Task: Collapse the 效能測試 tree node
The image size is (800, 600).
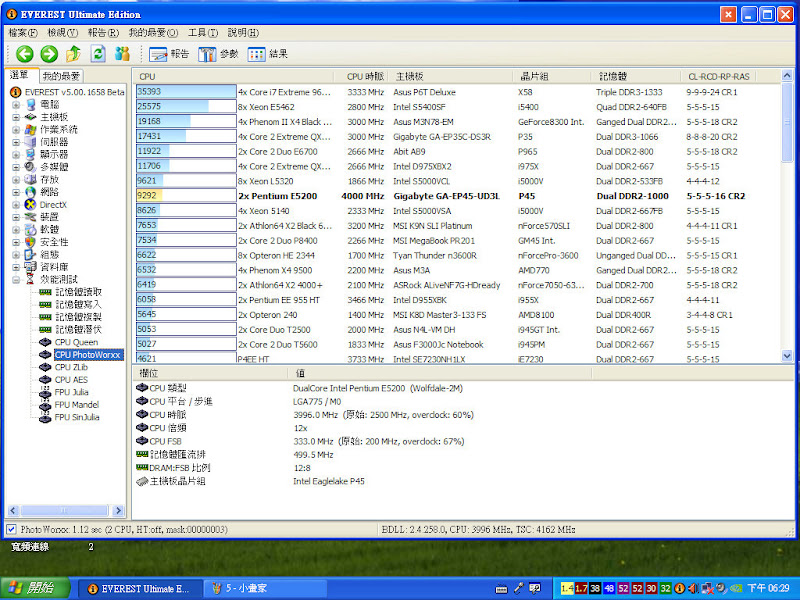Action: point(16,280)
